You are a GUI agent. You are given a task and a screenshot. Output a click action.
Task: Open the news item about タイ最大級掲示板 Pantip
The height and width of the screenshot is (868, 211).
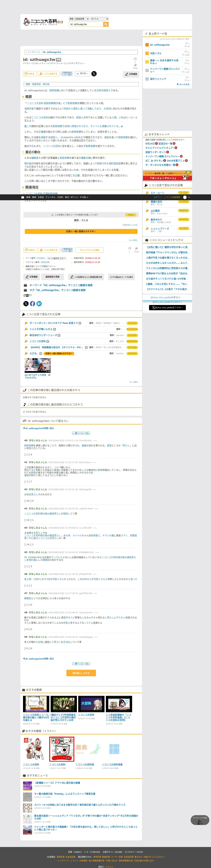(64, 794)
